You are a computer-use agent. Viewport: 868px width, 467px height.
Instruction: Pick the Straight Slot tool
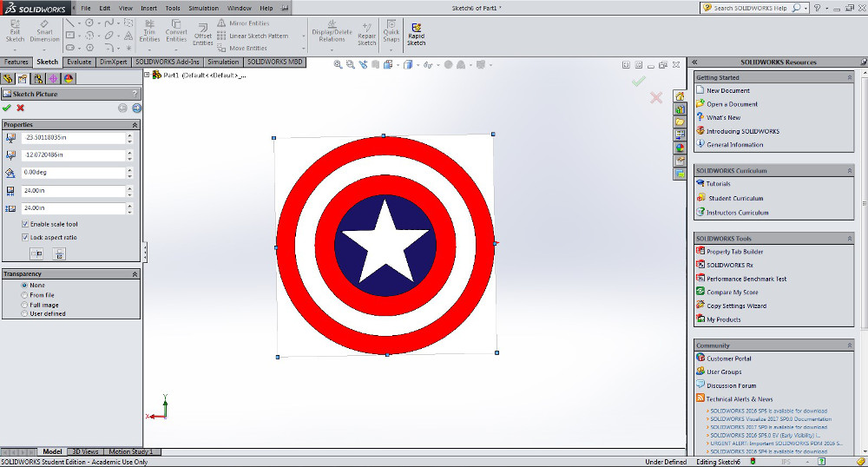click(x=69, y=48)
